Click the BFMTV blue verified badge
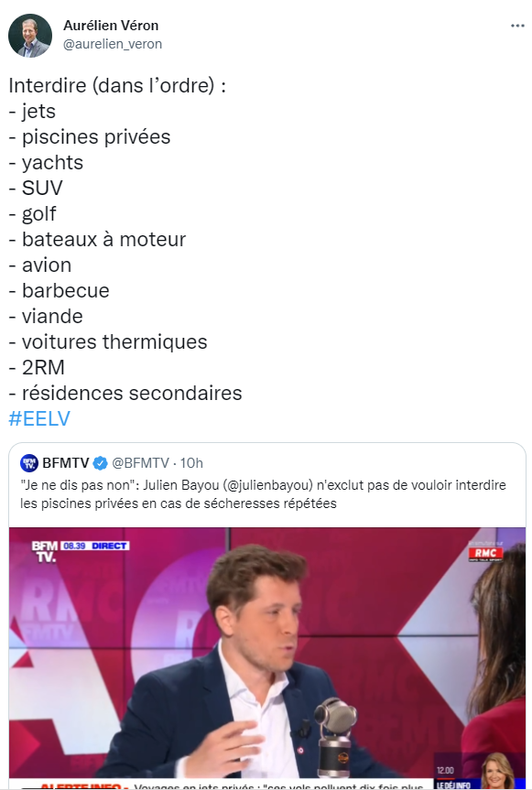532x790 pixels. pyautogui.click(x=100, y=463)
